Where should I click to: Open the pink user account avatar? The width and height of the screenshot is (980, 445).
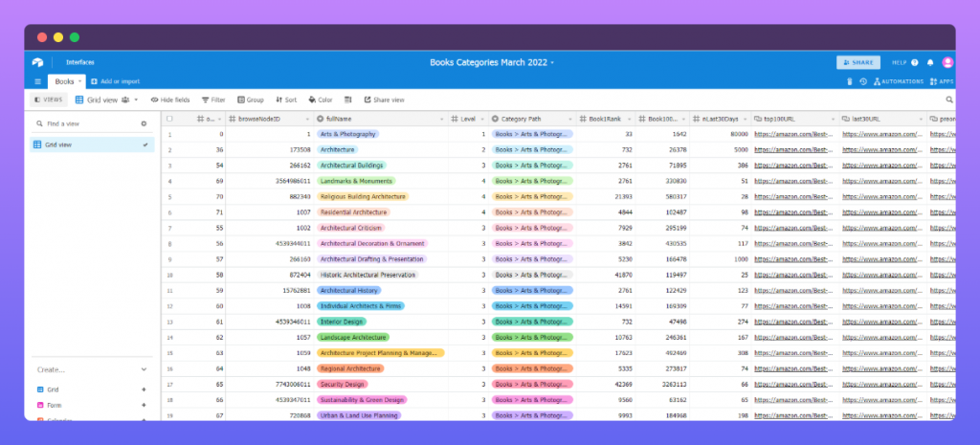pyautogui.click(x=947, y=62)
